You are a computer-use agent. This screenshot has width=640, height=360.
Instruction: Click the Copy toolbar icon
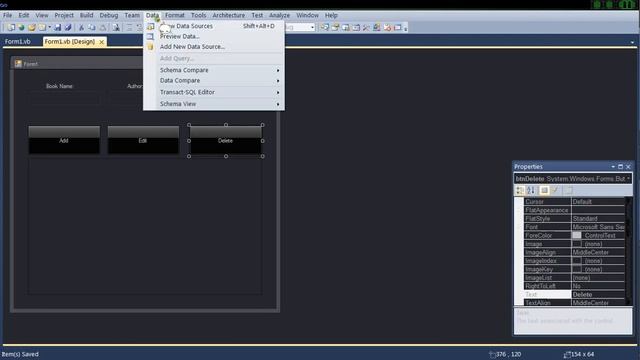pos(92,27)
